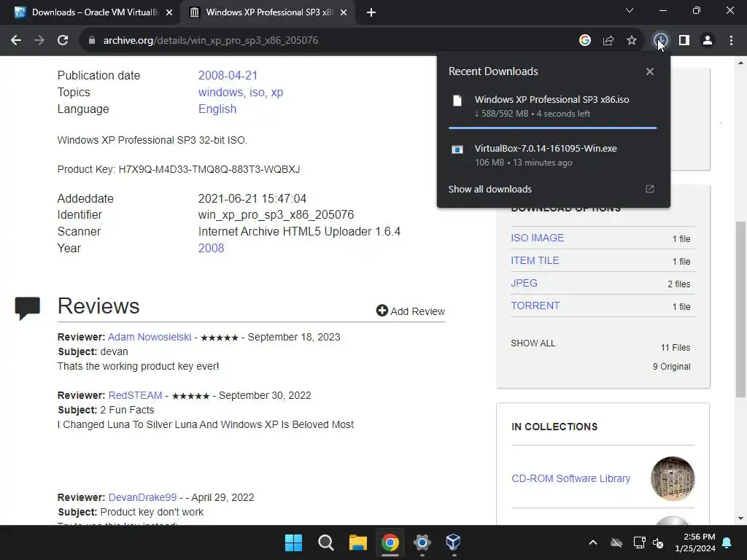
Task: Open reviewer Adam Nowosielski's profile
Action: coord(150,337)
